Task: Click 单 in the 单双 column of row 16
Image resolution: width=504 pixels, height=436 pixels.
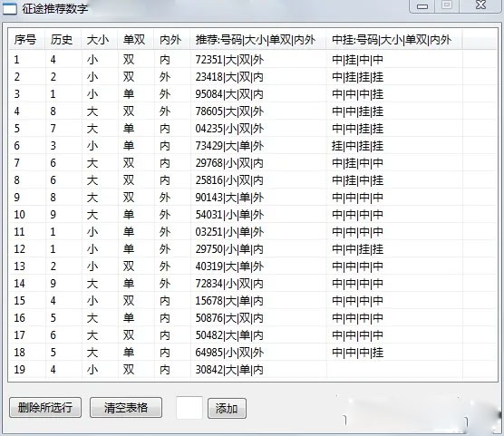Action: pyautogui.click(x=129, y=318)
